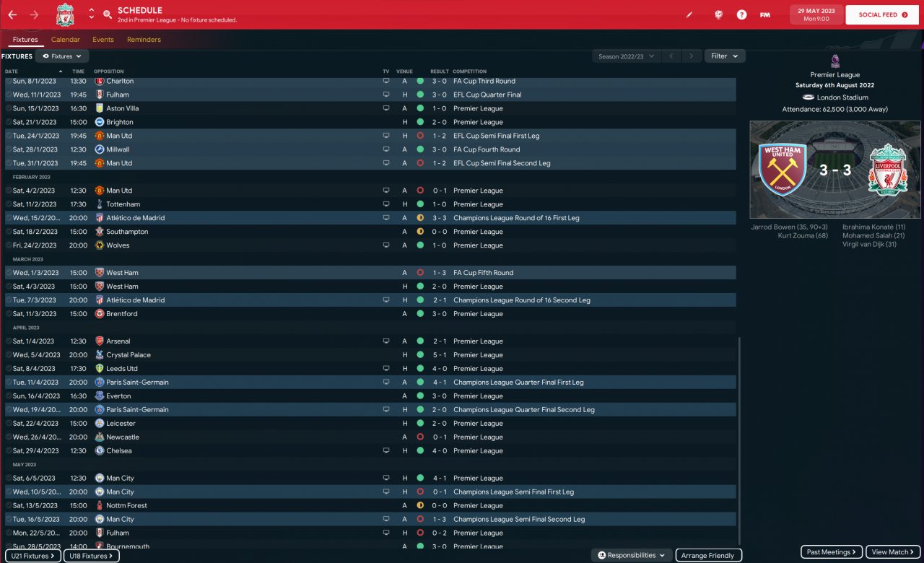The height and width of the screenshot is (563, 924).
Task: Open the Fixtures view dropdown with eye icon
Action: tap(62, 56)
